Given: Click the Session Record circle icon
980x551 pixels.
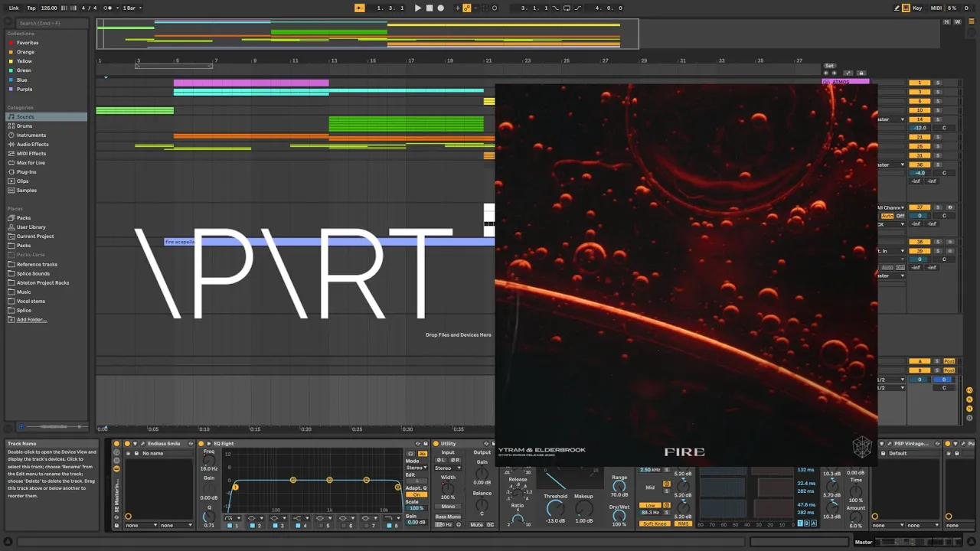Looking at the screenshot, I should 495,8.
